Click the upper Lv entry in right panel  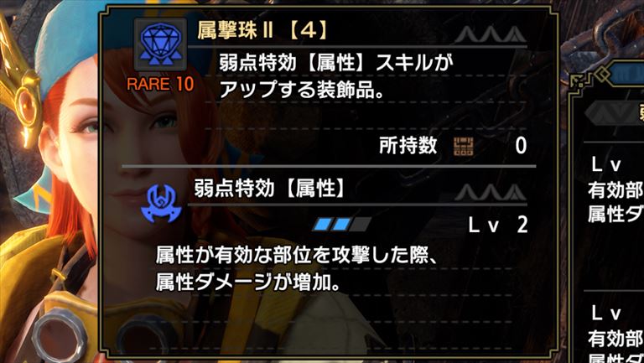pyautogui.click(x=605, y=164)
